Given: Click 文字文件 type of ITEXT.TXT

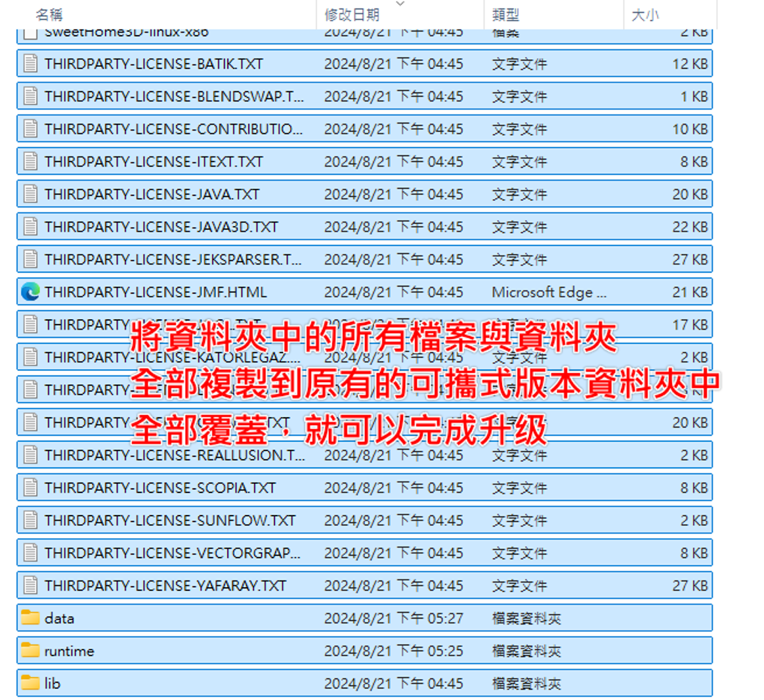Looking at the screenshot, I should [520, 161].
